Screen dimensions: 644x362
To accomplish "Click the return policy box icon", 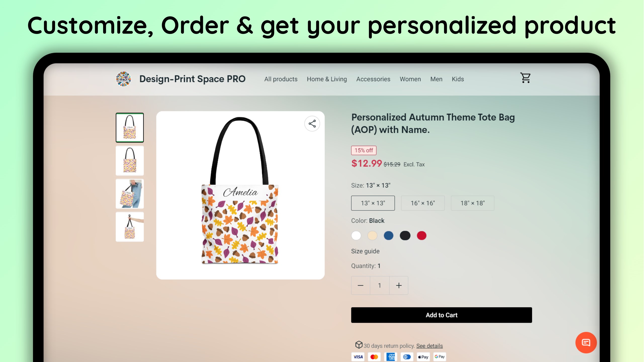I will [x=359, y=345].
